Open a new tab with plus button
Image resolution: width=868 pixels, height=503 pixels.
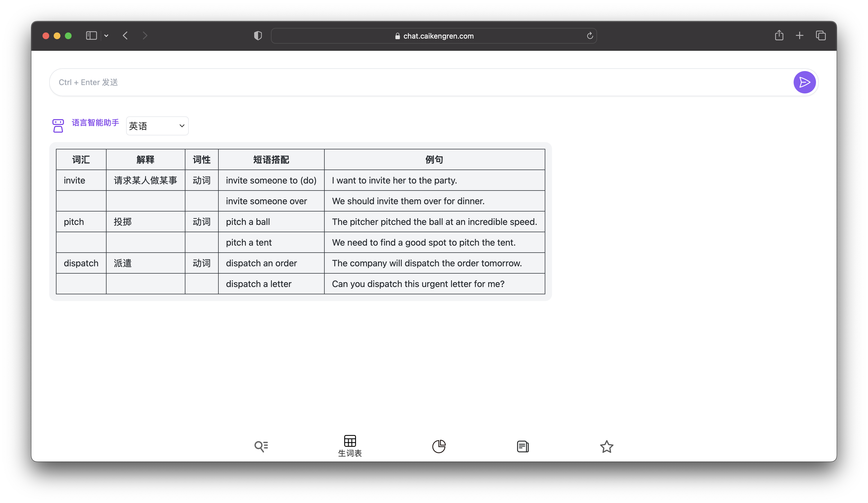[x=799, y=36]
